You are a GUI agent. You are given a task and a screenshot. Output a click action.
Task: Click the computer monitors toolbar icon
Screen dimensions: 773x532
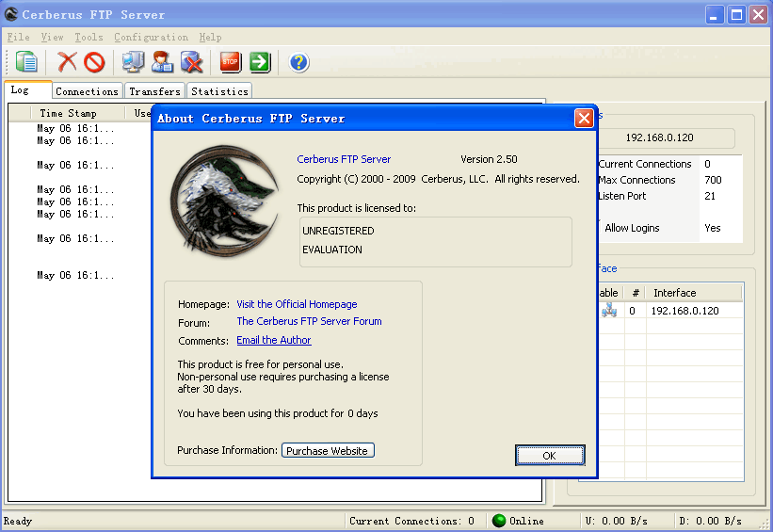click(133, 62)
